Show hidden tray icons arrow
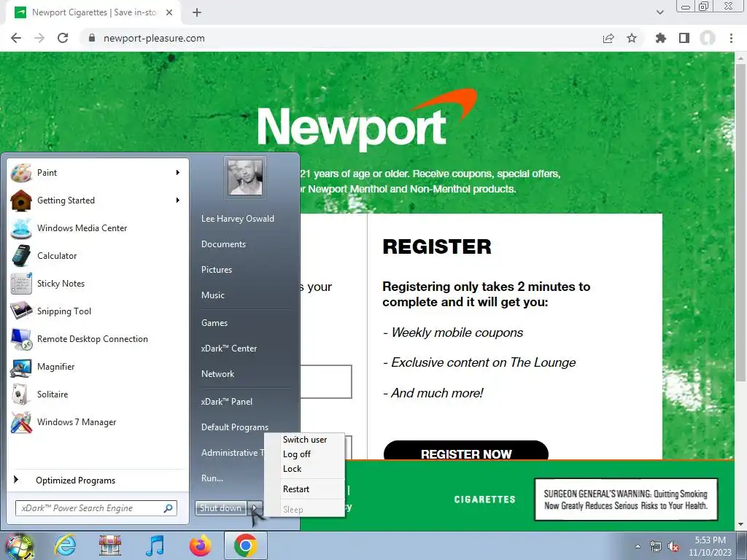 [638, 546]
